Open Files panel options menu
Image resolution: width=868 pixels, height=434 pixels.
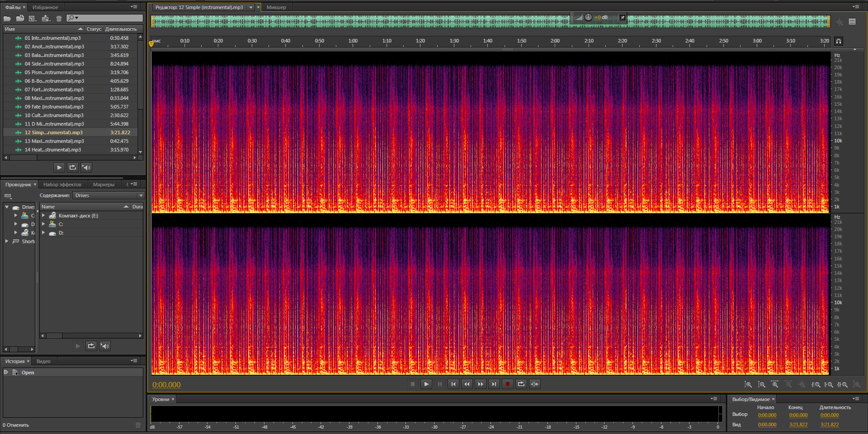point(134,7)
